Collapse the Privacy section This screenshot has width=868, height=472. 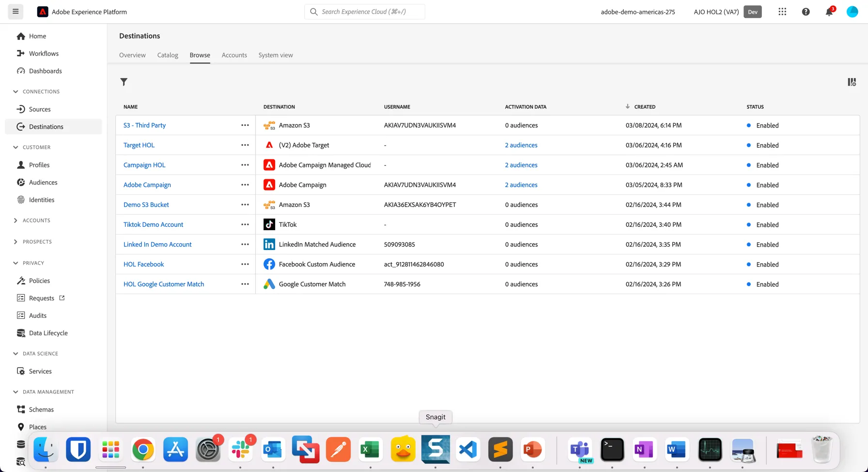coord(15,263)
